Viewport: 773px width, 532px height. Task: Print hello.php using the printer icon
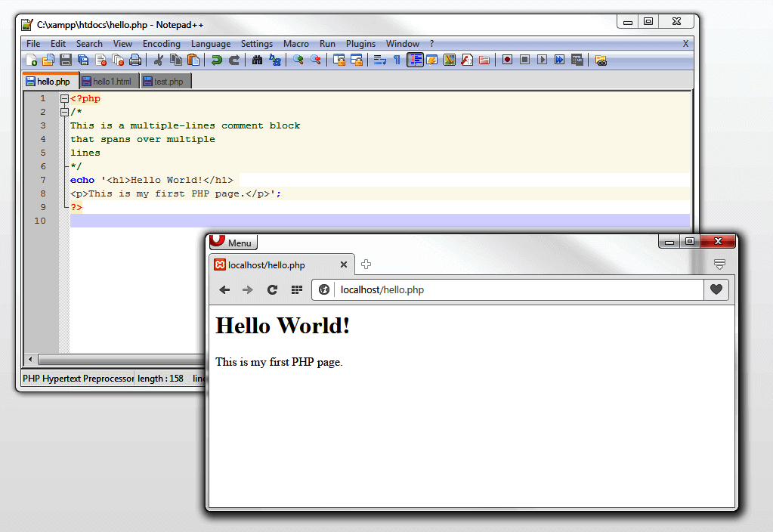click(x=135, y=60)
